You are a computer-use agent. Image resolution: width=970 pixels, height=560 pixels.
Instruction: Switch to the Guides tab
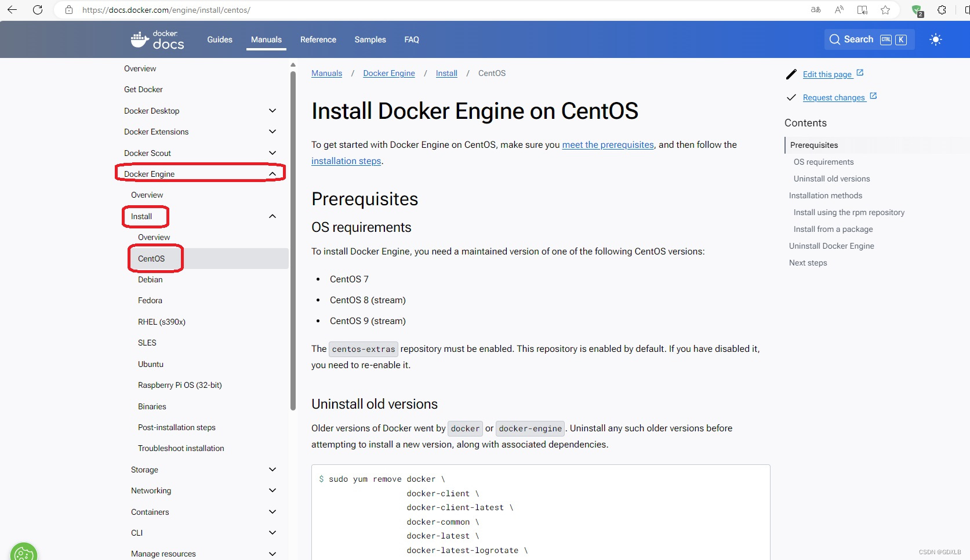pos(219,39)
